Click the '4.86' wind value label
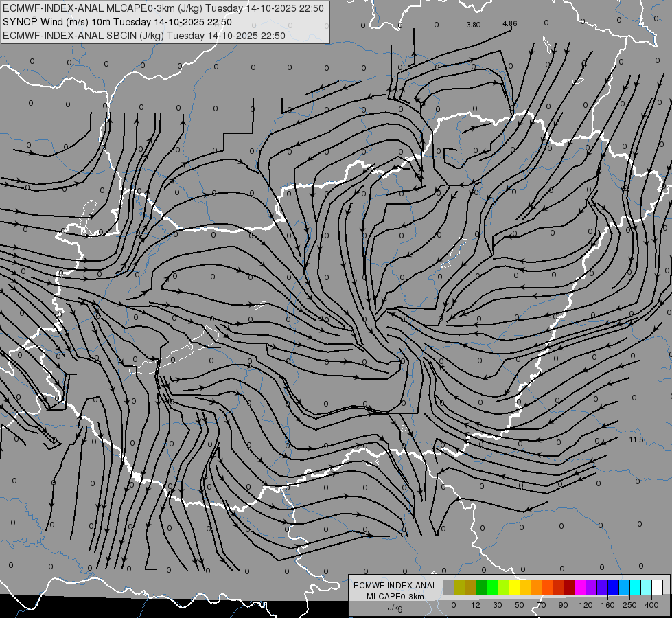The width and height of the screenshot is (672, 618). (x=509, y=23)
